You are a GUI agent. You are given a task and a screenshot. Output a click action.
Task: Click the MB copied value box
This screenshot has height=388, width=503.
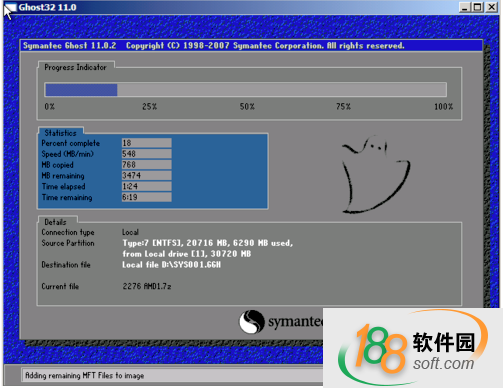146,165
